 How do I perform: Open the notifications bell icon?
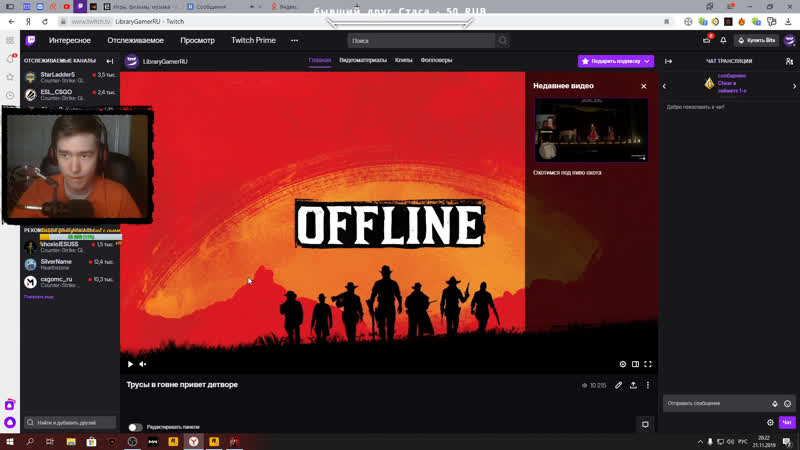723,40
